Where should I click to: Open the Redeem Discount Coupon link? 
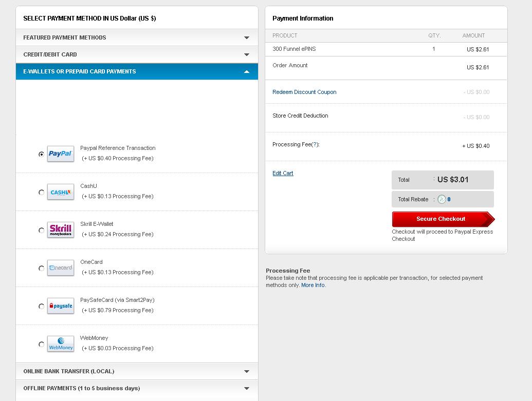click(x=305, y=92)
